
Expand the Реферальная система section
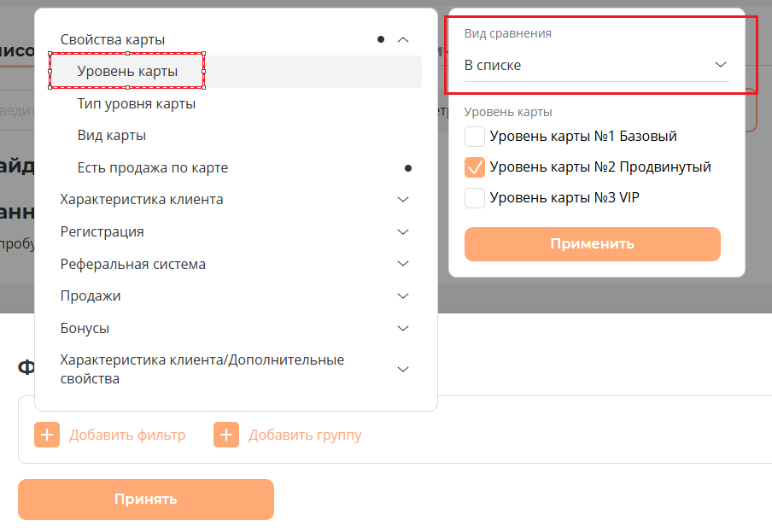tap(404, 264)
